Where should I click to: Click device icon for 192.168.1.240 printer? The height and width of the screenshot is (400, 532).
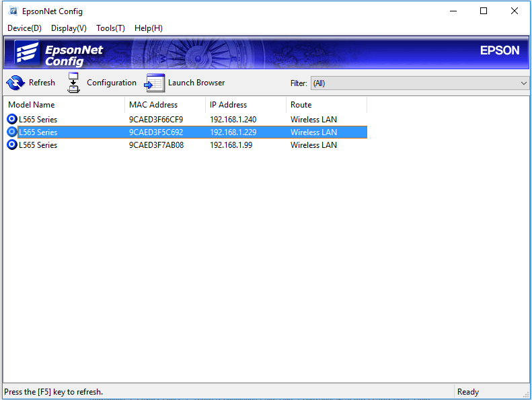pos(12,119)
